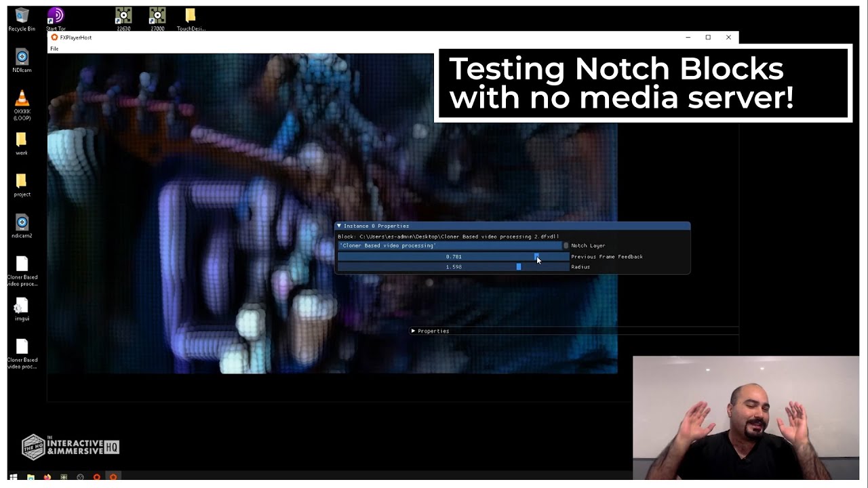Open the project folder on desktop
Image resolution: width=868 pixels, height=488 pixels.
pyautogui.click(x=22, y=185)
